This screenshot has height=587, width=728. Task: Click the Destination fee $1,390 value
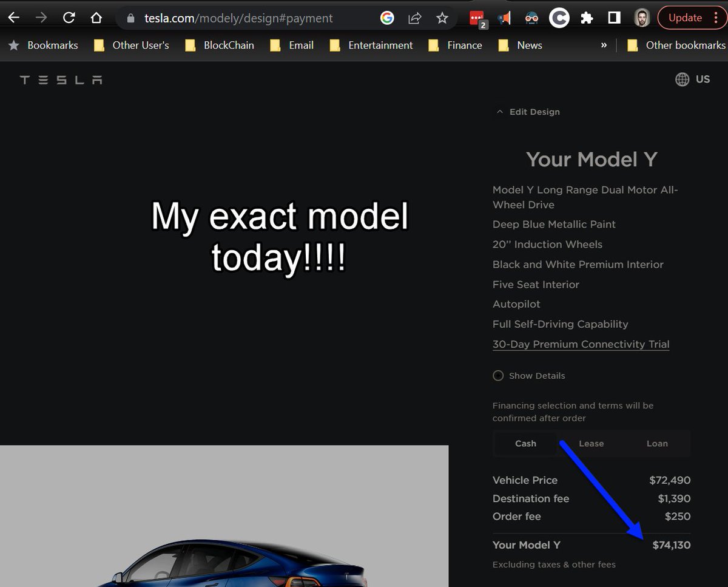(674, 498)
